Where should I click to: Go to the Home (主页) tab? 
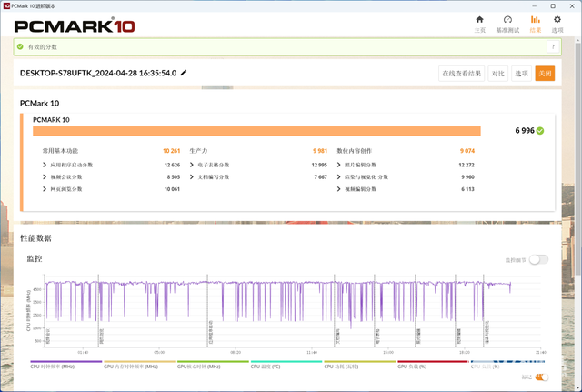click(479, 25)
